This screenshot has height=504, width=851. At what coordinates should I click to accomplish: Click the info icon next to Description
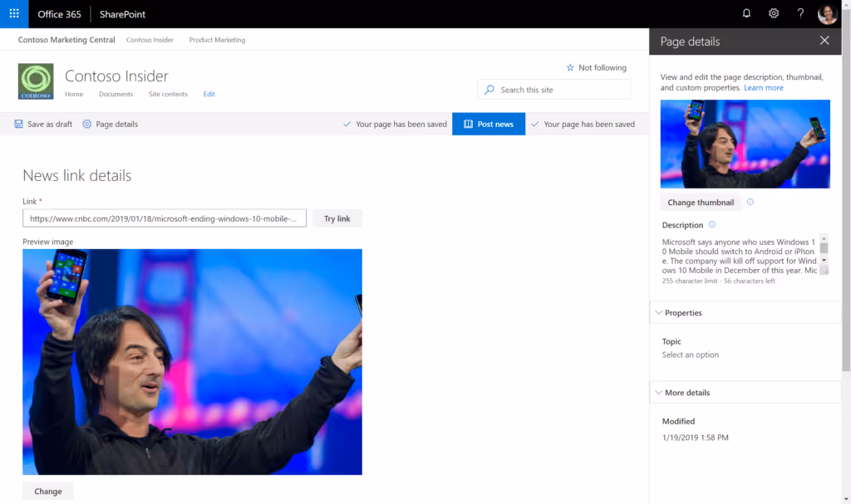coord(712,225)
